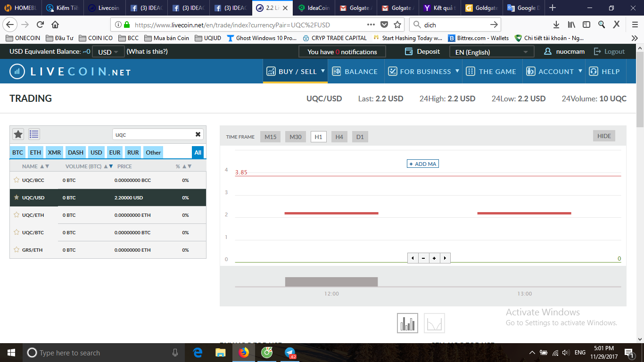The image size is (644, 362).
Task: Select the H4 time frame
Action: pos(339,137)
